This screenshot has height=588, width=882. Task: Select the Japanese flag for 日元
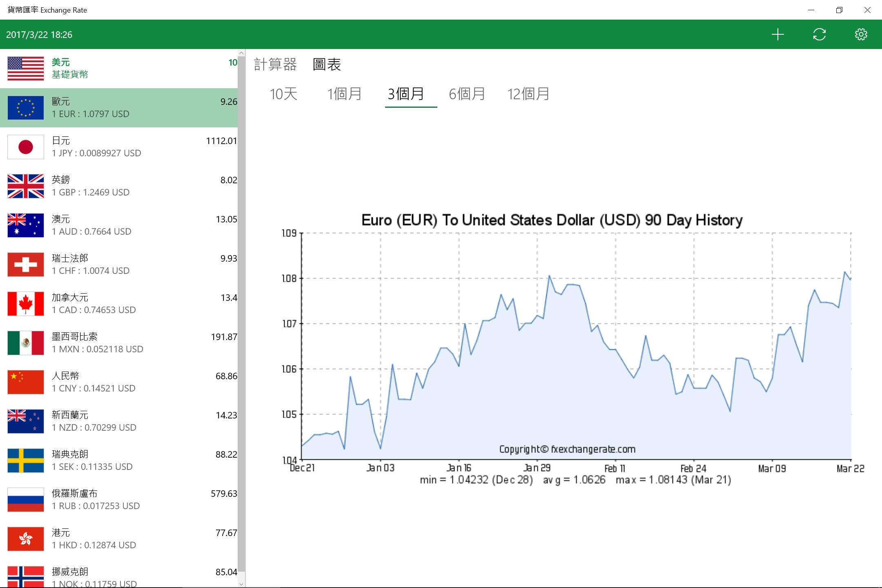[x=25, y=147]
